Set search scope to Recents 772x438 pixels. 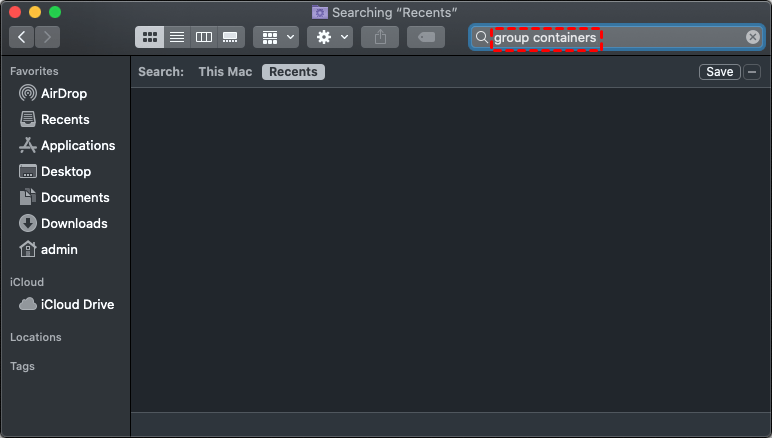pyautogui.click(x=293, y=72)
